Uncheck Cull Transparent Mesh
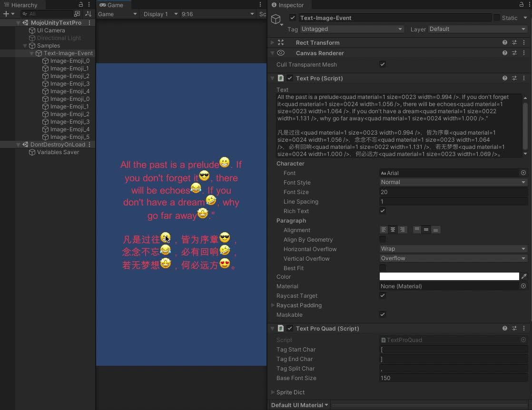The image size is (532, 410). pos(383,64)
